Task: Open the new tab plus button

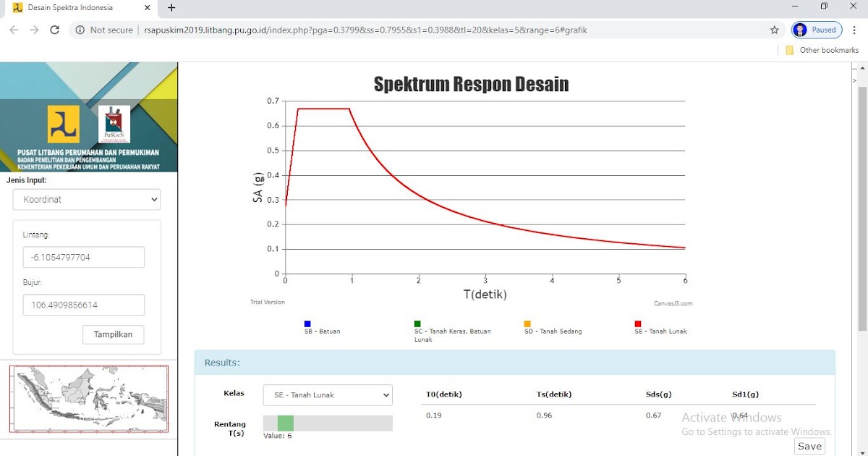Action: pyautogui.click(x=171, y=8)
